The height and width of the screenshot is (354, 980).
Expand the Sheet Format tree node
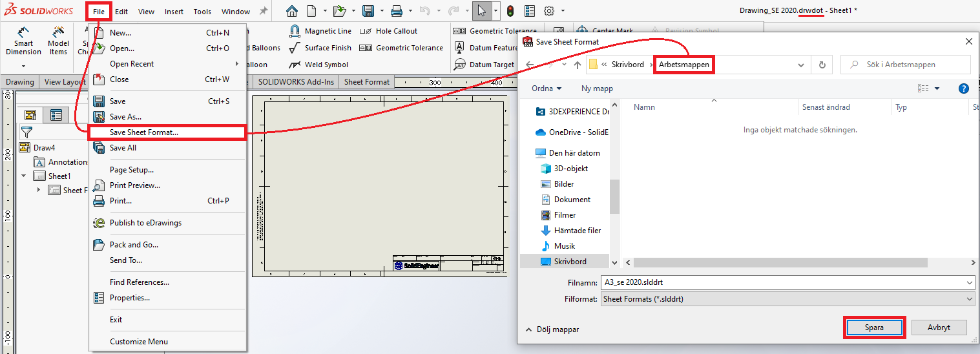[39, 190]
